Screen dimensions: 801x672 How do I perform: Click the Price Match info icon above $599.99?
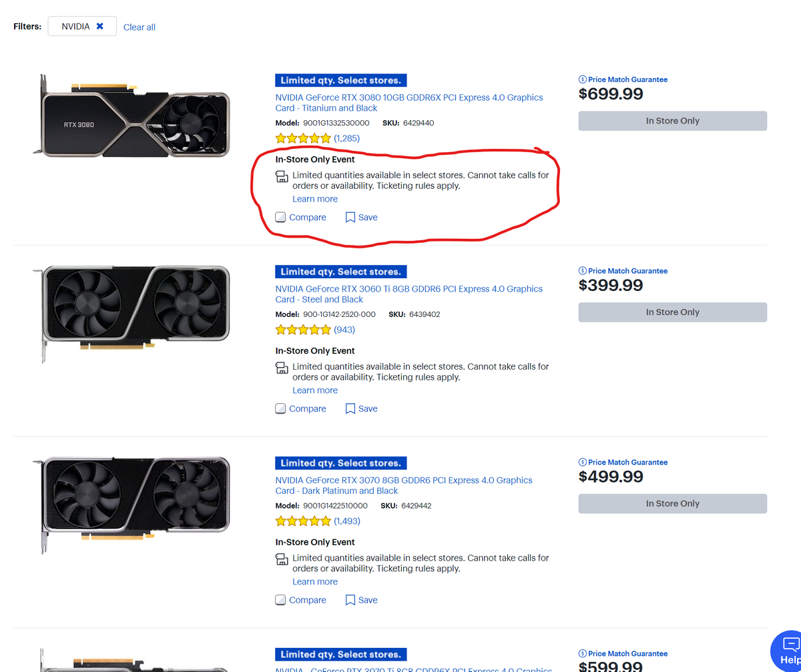583,653
